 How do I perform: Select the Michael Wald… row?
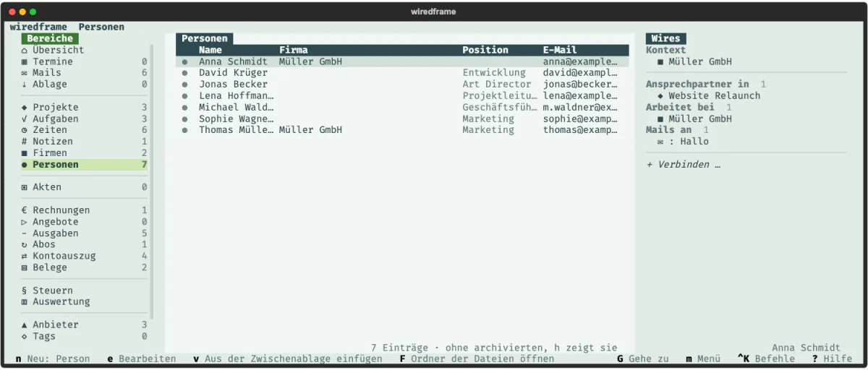pos(402,107)
